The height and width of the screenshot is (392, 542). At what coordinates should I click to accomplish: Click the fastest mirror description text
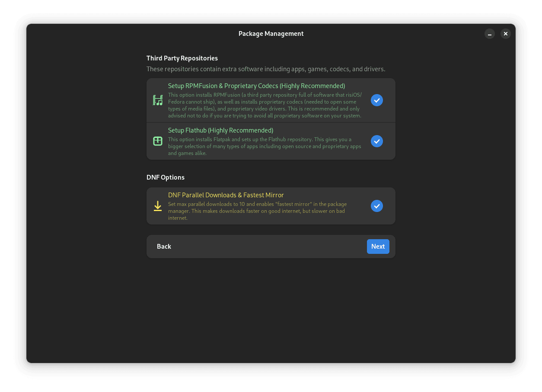[257, 211]
